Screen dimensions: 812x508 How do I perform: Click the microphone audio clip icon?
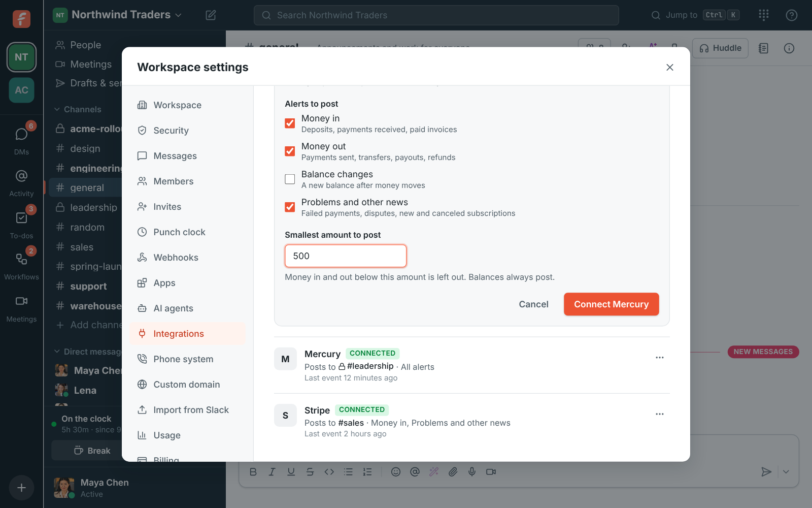[x=472, y=472]
